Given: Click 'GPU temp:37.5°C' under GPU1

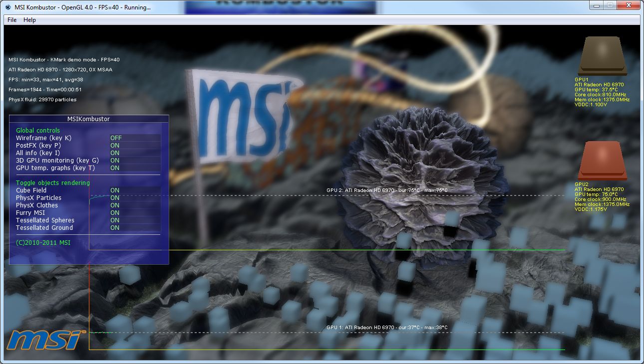Looking at the screenshot, I should [x=597, y=90].
